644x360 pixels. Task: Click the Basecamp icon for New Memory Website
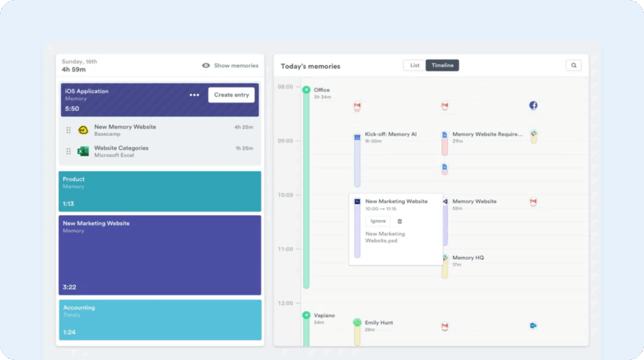tap(84, 130)
